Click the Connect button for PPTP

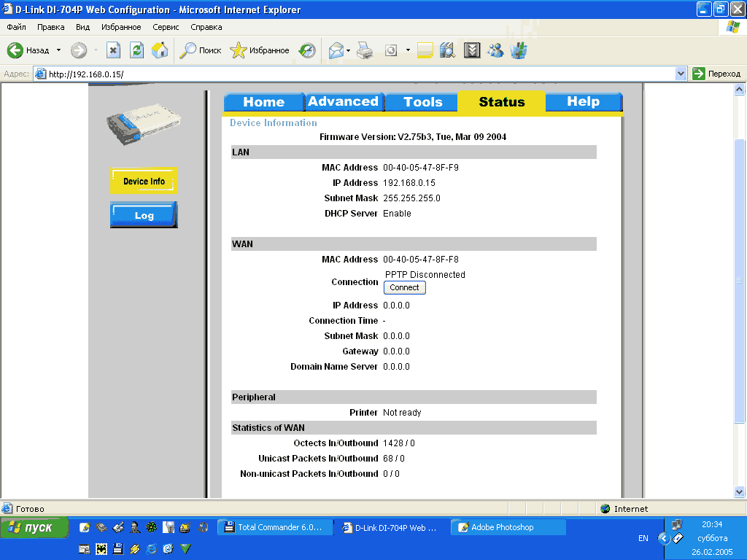click(404, 287)
